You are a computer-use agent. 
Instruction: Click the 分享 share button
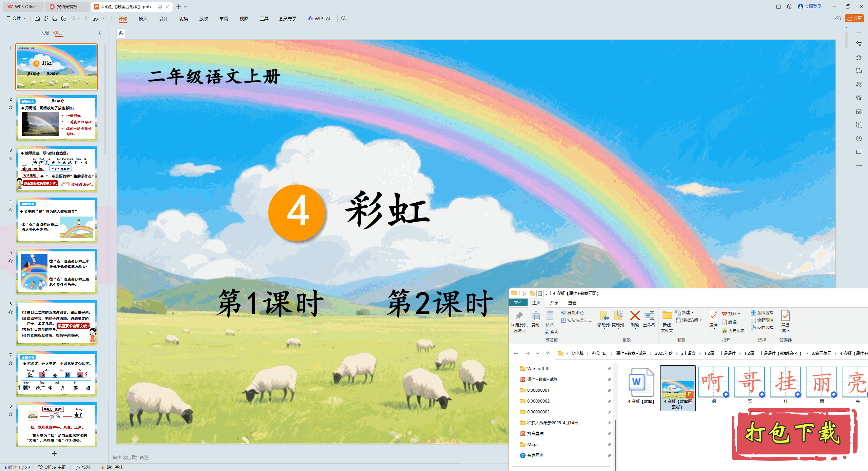(854, 18)
